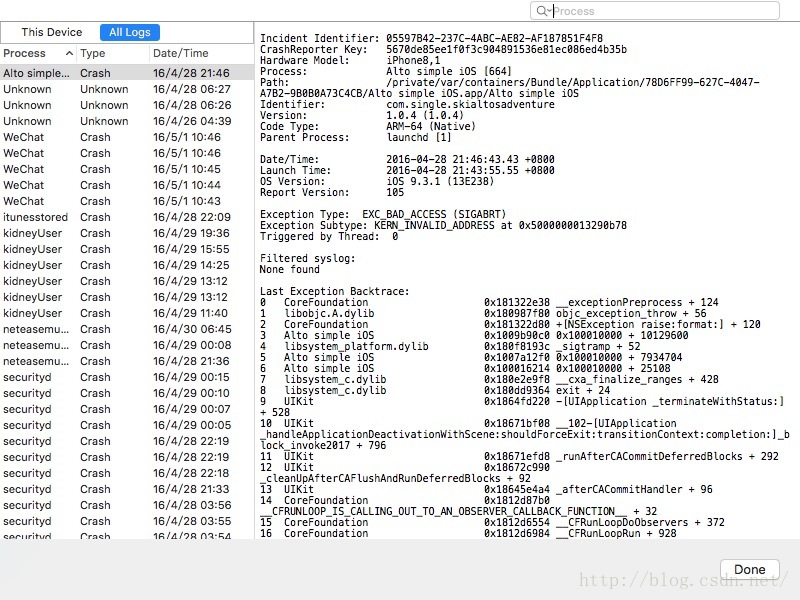Select the securityd crash from 16/4/28 21:33

[127, 489]
